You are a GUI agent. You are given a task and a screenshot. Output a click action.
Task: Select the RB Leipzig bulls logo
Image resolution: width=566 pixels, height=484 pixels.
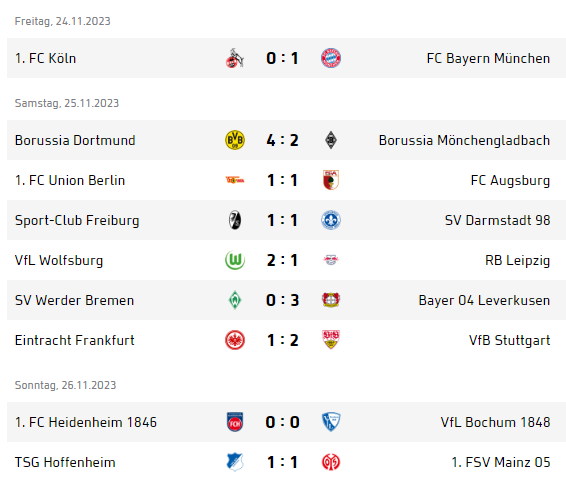point(331,260)
